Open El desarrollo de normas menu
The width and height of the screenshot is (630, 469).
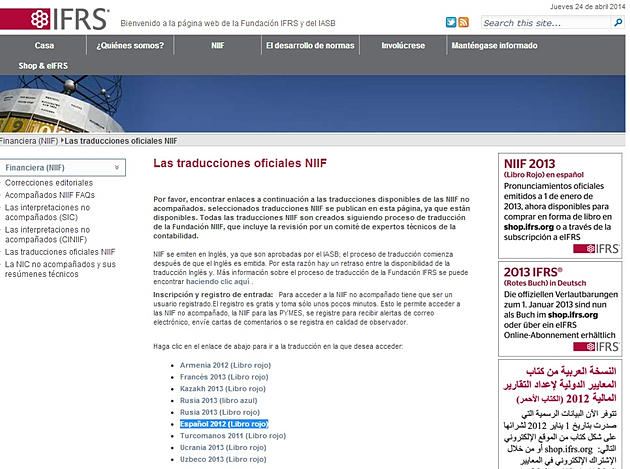310,45
